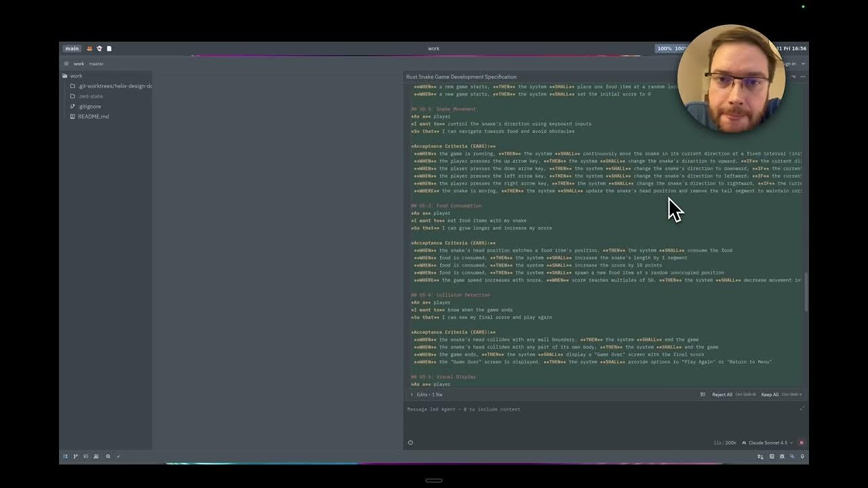The height and width of the screenshot is (488, 868).
Task: Click the diagnostics checkmark icon
Action: click(x=118, y=456)
